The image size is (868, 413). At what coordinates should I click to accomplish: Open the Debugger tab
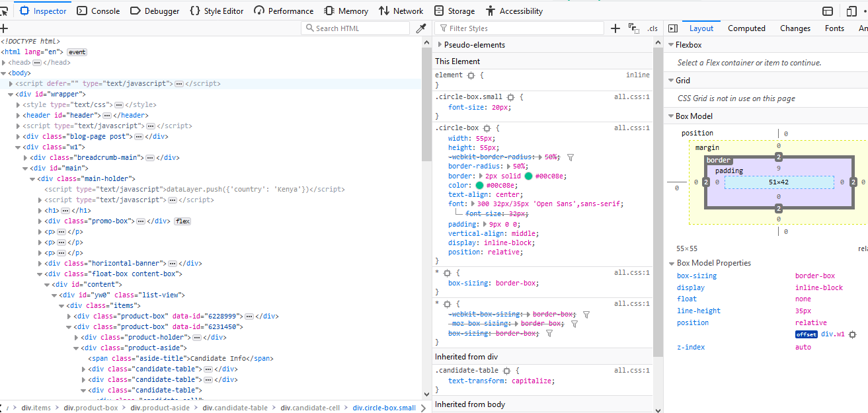tap(155, 11)
